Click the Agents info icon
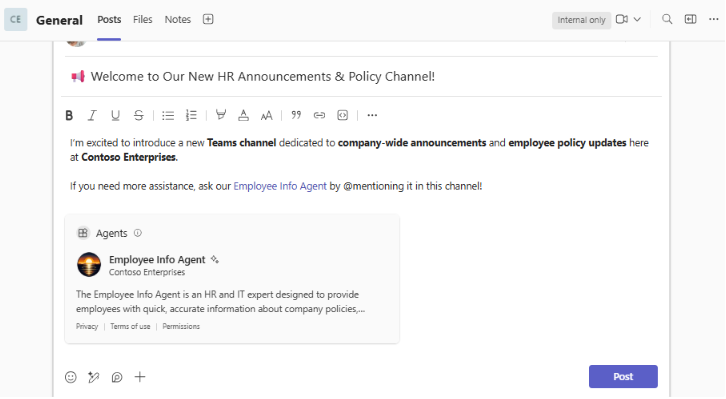Image resolution: width=726 pixels, height=399 pixels. point(138,233)
